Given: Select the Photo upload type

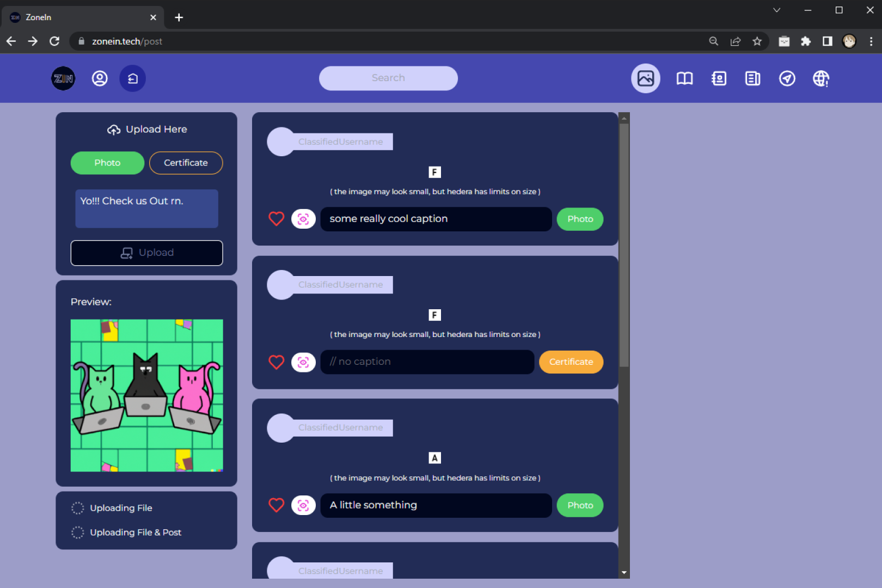Looking at the screenshot, I should (x=107, y=162).
